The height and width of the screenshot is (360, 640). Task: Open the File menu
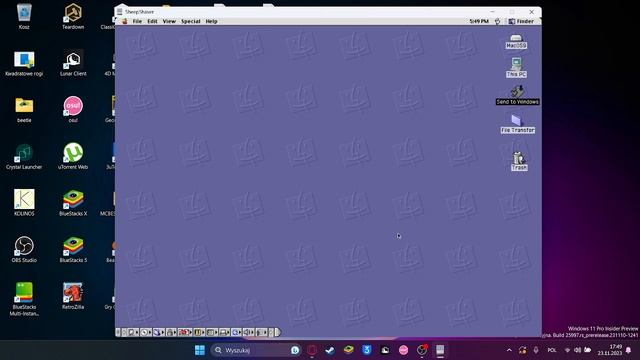137,21
